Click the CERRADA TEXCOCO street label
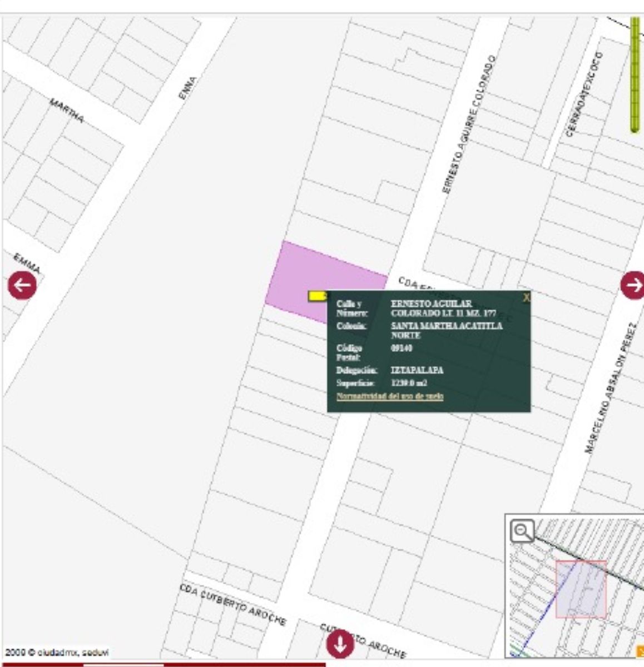 (x=584, y=94)
